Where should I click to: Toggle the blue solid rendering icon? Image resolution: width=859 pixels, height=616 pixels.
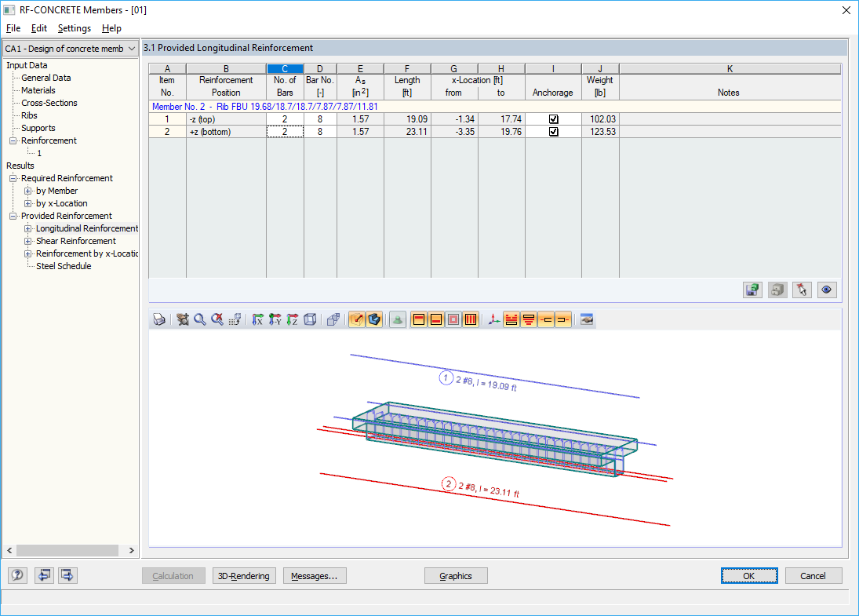pyautogui.click(x=374, y=319)
